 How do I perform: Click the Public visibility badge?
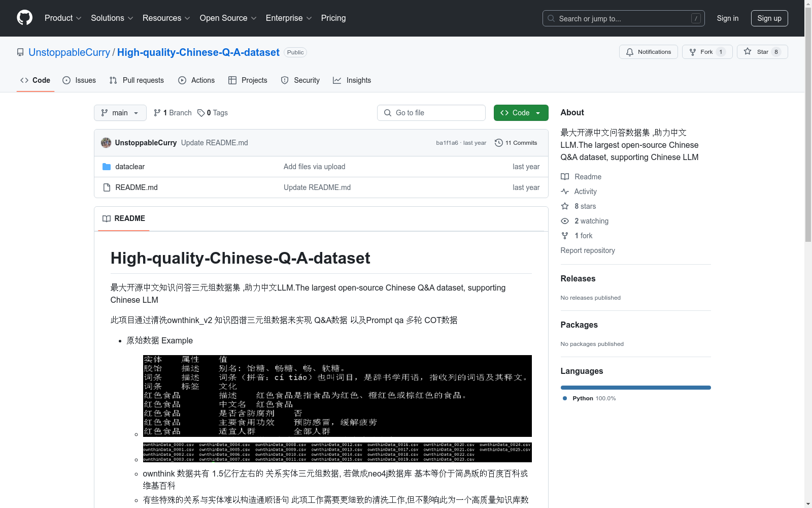295,52
